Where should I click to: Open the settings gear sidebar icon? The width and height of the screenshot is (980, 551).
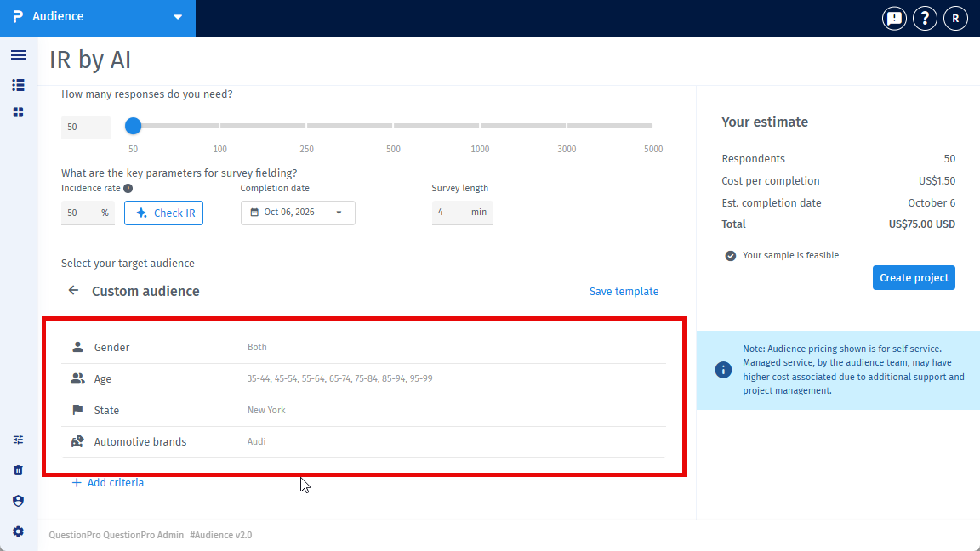[x=18, y=531]
